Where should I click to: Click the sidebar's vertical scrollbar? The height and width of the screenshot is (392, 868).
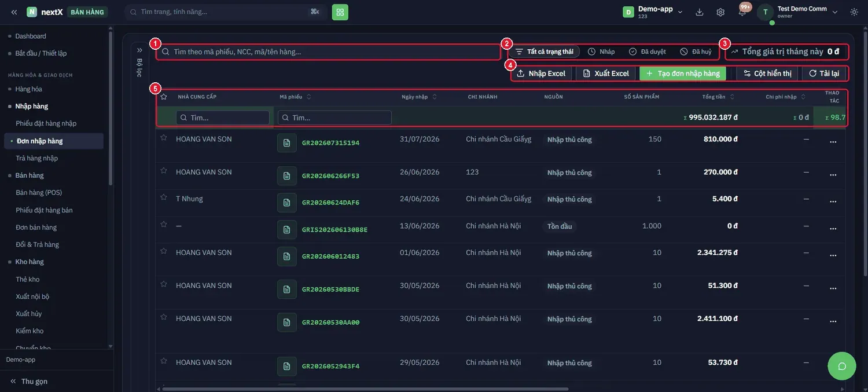point(111,107)
